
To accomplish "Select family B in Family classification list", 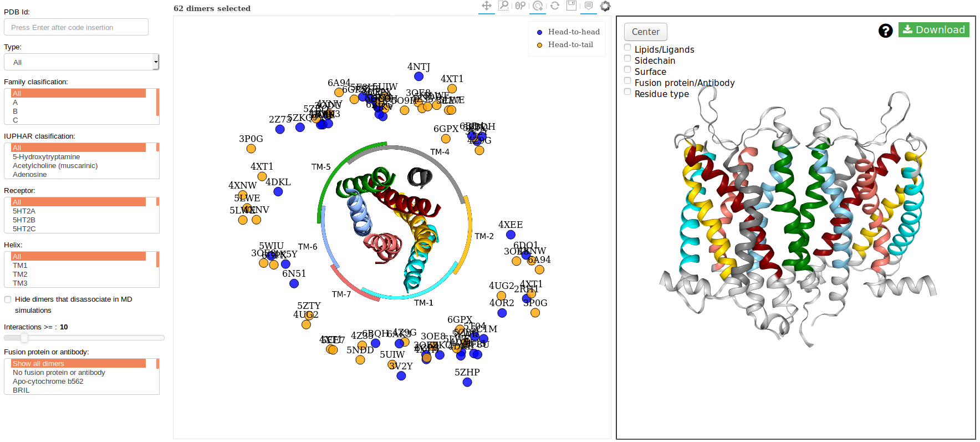I will click(x=16, y=111).
